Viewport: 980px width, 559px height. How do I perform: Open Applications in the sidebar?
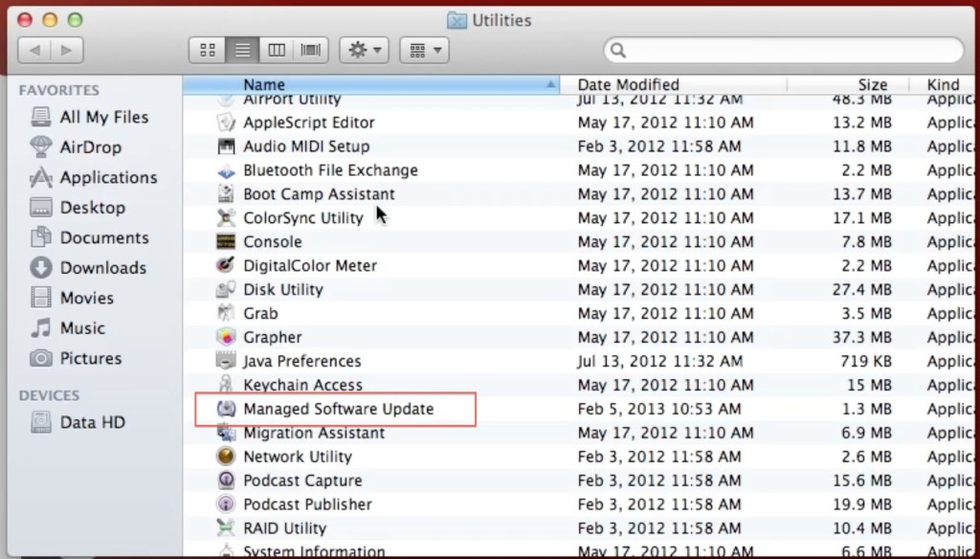click(107, 177)
